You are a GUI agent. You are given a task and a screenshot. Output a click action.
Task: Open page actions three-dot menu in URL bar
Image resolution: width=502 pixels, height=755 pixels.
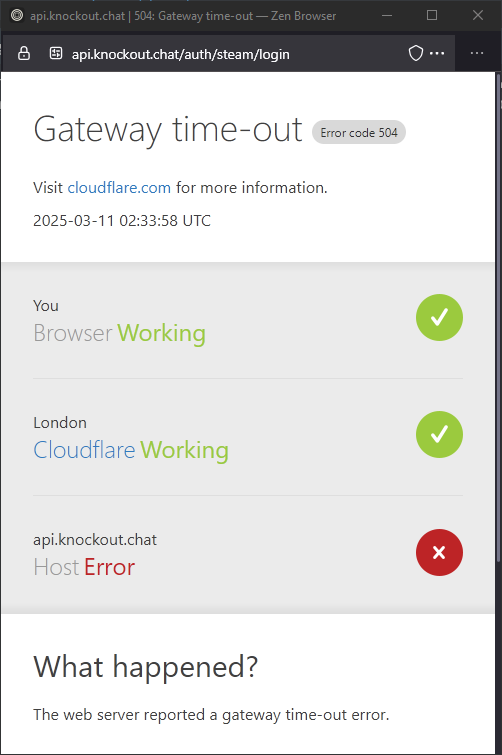pos(437,53)
